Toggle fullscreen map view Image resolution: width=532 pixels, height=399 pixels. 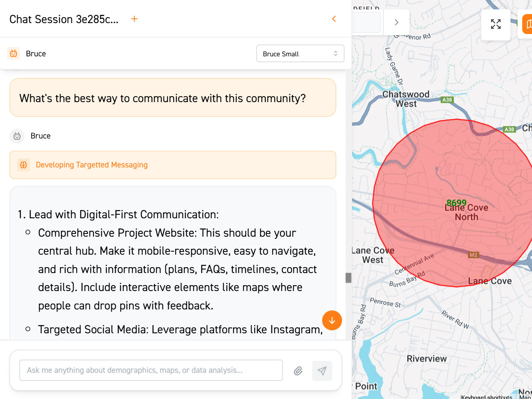tap(496, 24)
